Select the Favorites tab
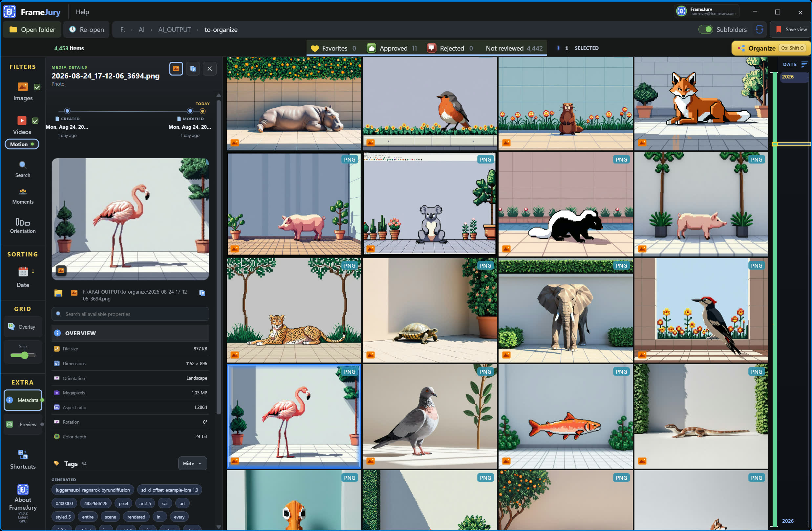812x531 pixels. coord(333,48)
